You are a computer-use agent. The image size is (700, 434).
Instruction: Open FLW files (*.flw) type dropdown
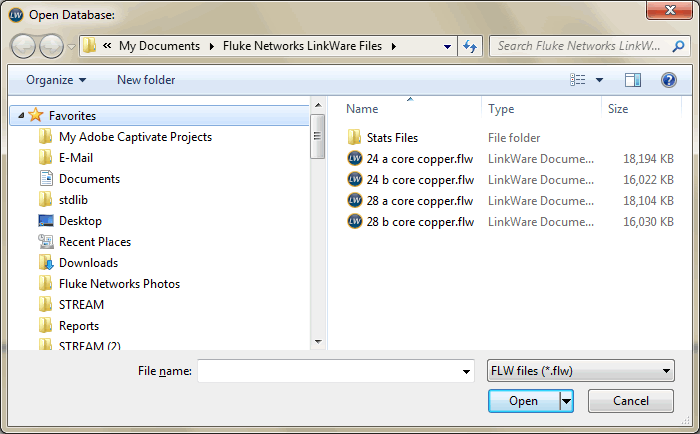(x=580, y=371)
